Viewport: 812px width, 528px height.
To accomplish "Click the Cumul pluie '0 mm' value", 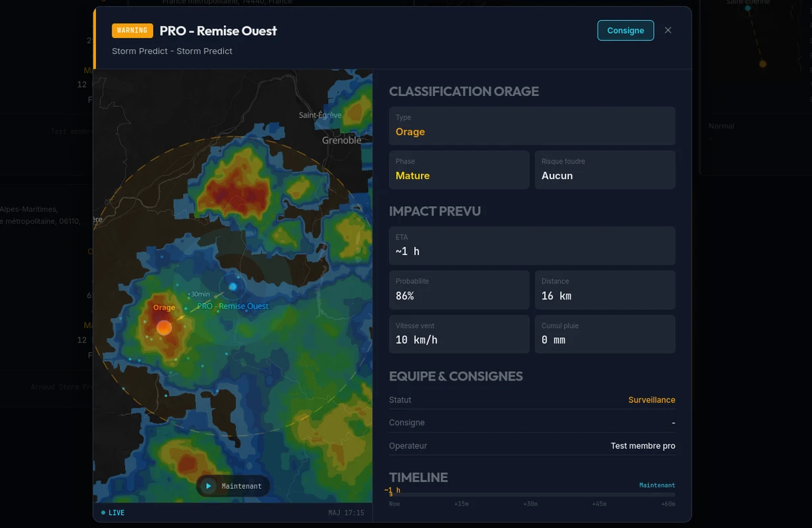I will pos(554,340).
